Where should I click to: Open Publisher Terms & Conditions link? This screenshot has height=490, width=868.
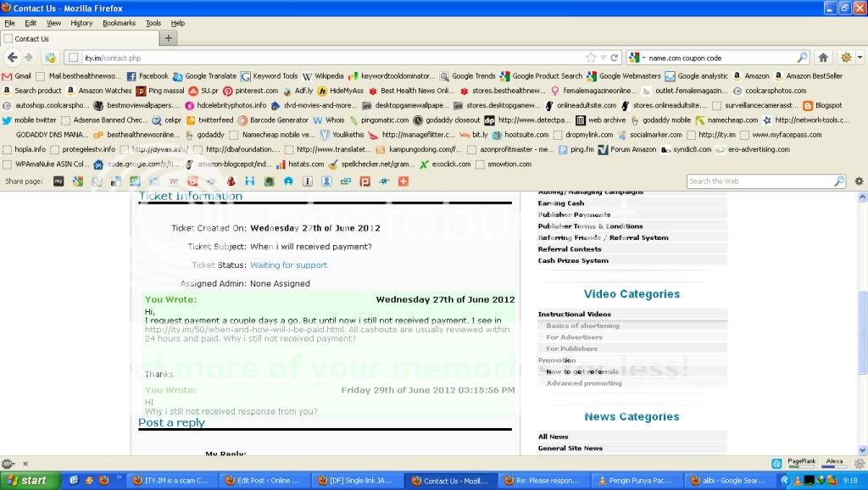[x=590, y=226]
